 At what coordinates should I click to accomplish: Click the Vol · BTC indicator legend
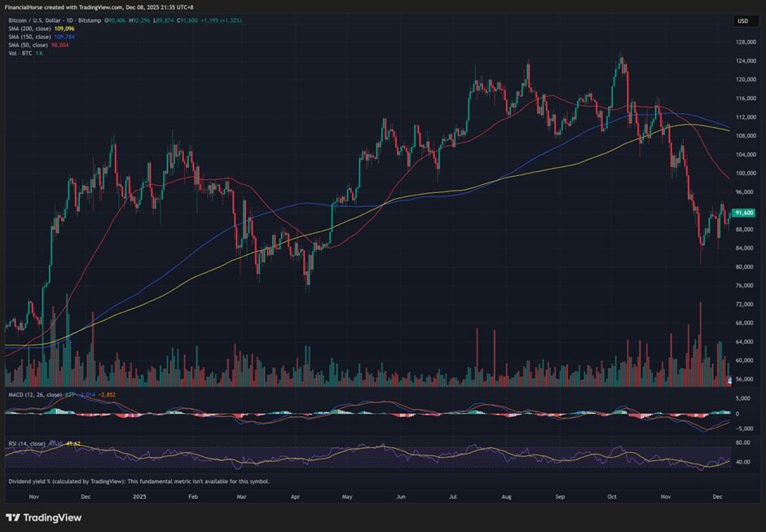coord(20,54)
